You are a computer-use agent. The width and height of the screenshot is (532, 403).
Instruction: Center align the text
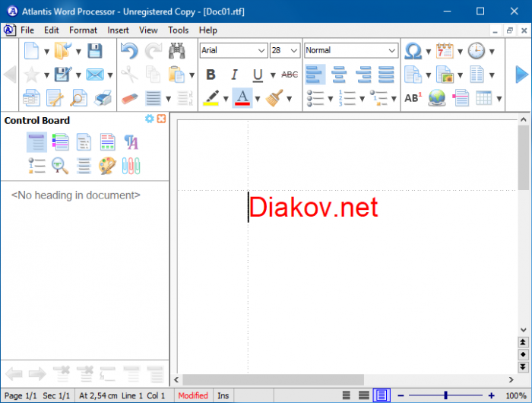(x=339, y=75)
